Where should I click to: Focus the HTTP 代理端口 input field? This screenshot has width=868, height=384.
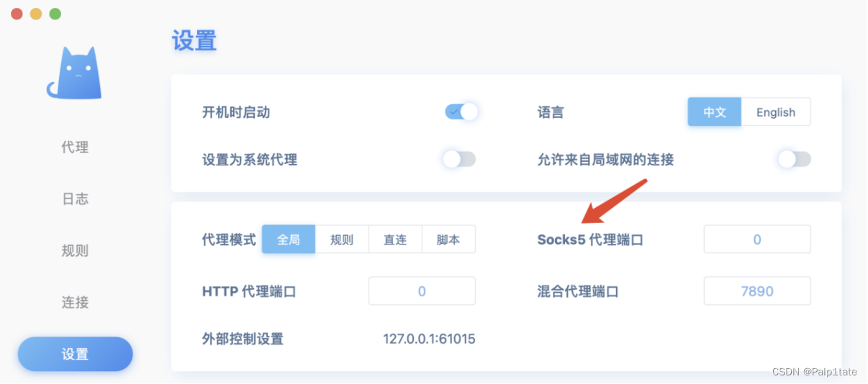pos(422,291)
